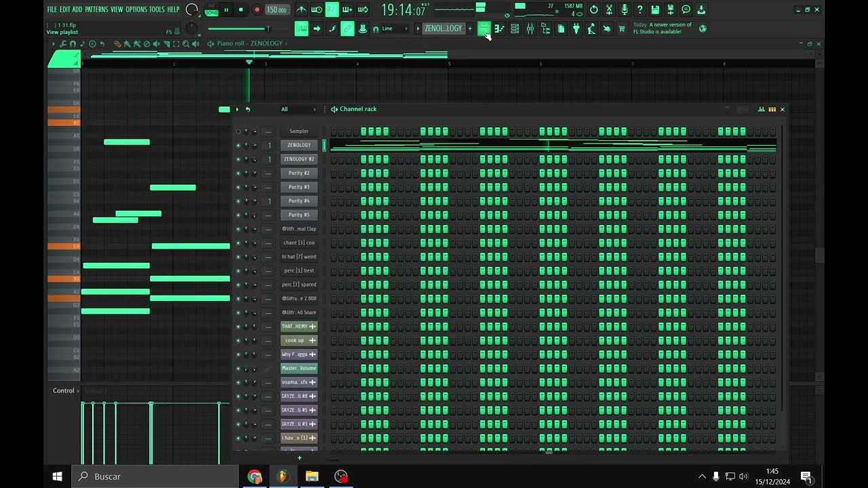868x488 pixels.
Task: Open the OPTIONS menu
Action: click(x=136, y=9)
